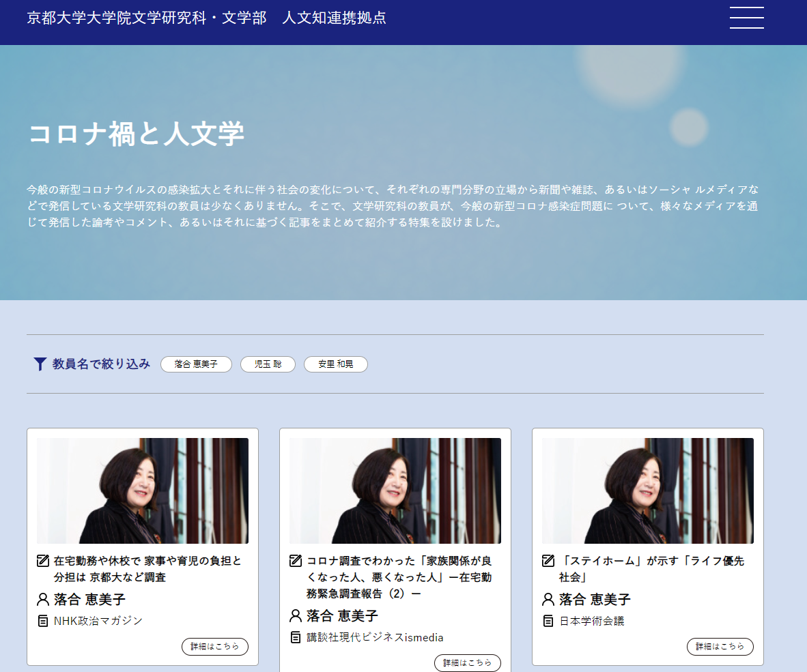Click person icon in 講談社現代ビジネス card
This screenshot has width=807, height=672.
click(296, 615)
